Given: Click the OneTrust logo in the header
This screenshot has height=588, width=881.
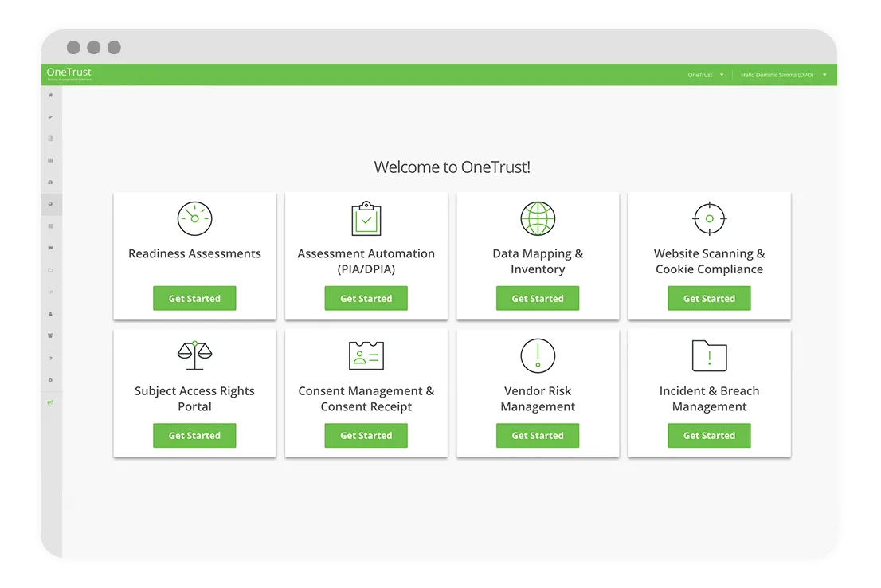Looking at the screenshot, I should click(69, 73).
